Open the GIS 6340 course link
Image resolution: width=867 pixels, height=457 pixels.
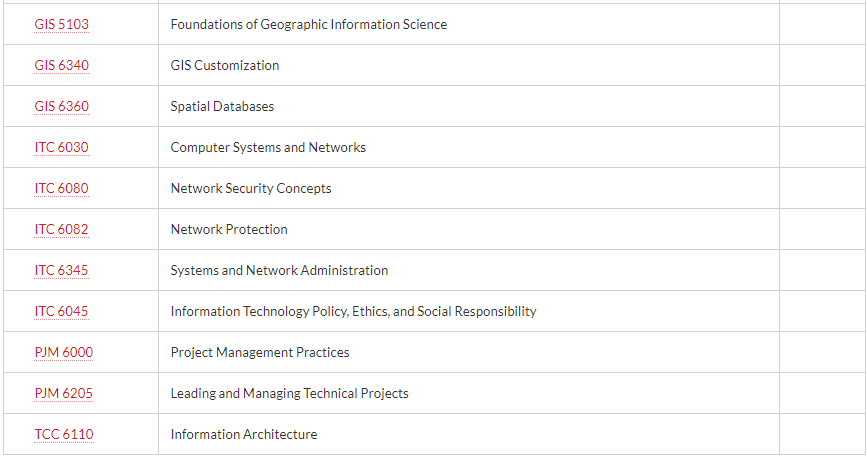coord(61,65)
